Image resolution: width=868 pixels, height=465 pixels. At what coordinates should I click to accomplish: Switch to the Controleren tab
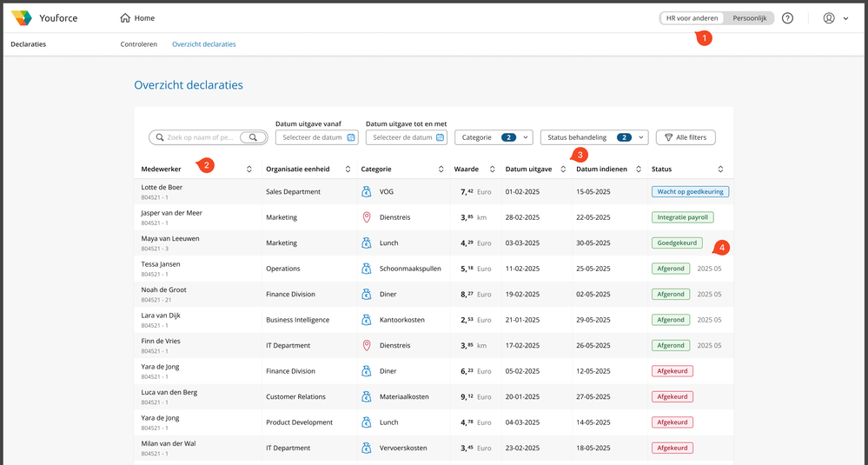click(x=139, y=44)
